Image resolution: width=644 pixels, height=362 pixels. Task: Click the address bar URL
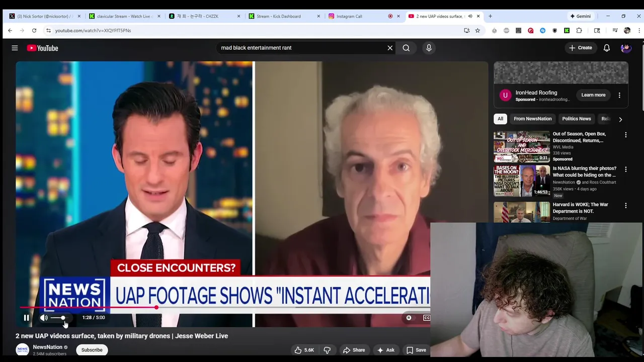tap(93, 31)
